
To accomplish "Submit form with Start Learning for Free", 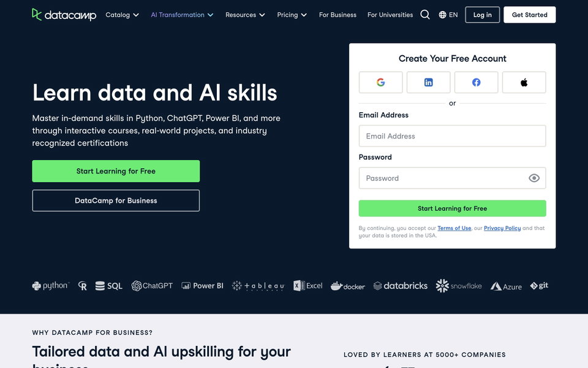I will point(452,209).
